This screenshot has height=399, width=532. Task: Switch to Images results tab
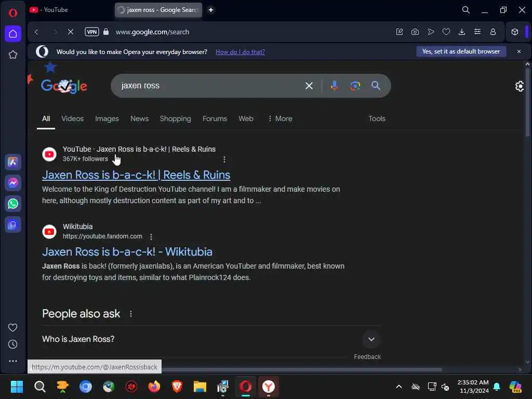(107, 119)
